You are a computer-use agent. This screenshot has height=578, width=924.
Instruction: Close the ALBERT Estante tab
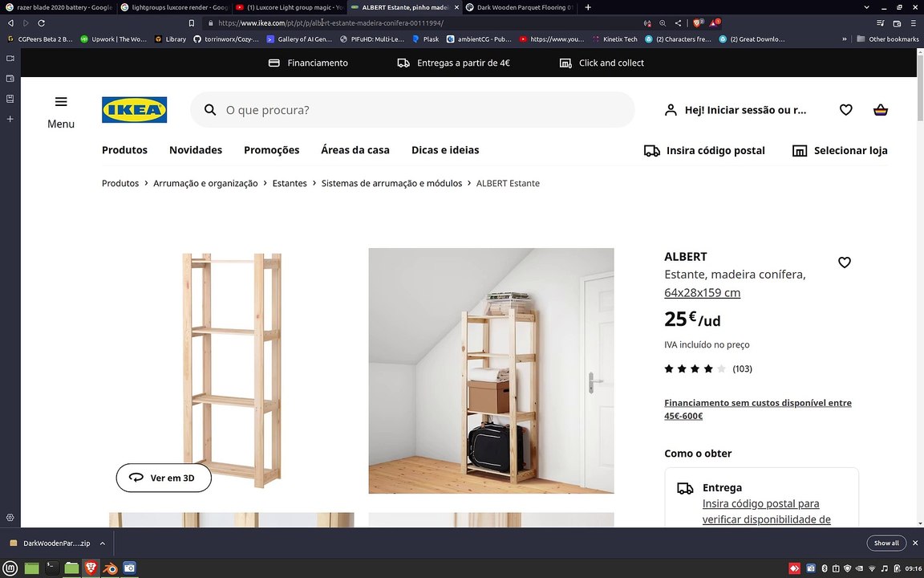point(456,7)
